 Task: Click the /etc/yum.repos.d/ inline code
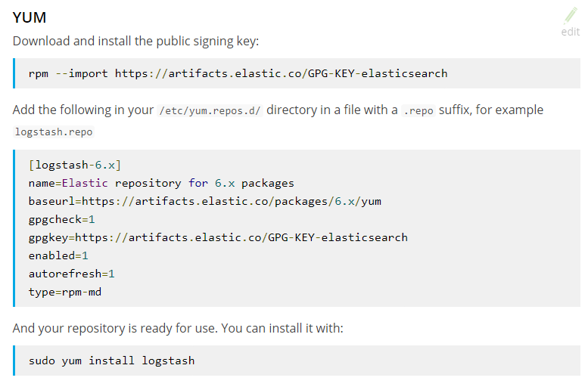[x=210, y=111]
